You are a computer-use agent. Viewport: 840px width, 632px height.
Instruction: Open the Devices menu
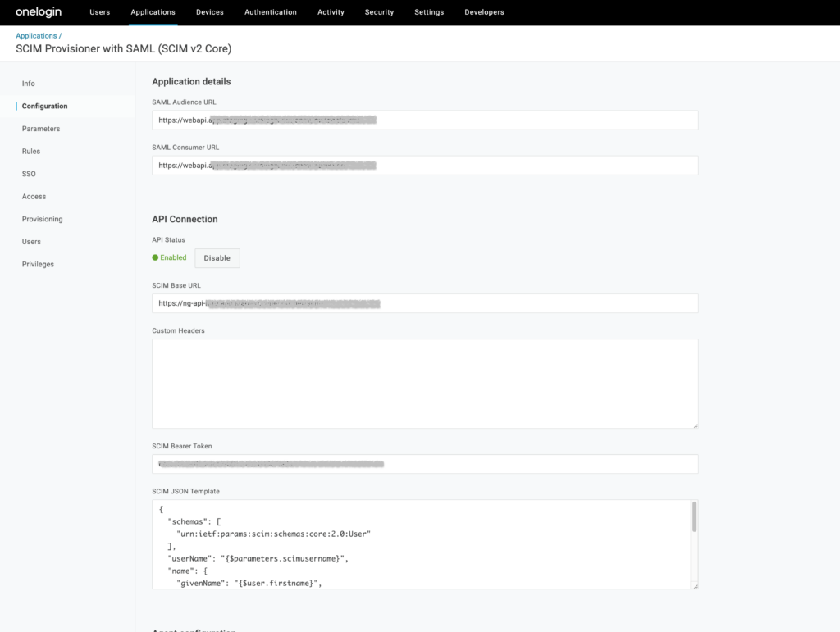tap(210, 12)
